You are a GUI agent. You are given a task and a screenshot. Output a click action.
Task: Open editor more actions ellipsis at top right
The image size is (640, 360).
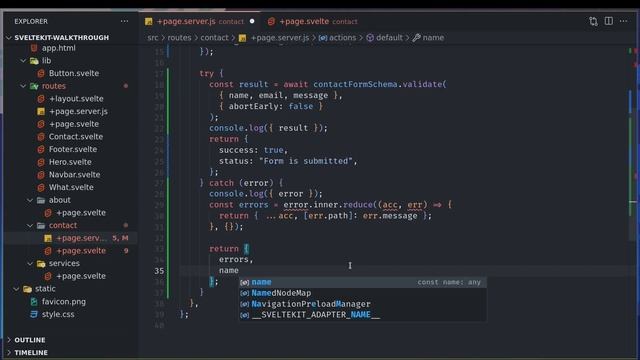(x=623, y=21)
